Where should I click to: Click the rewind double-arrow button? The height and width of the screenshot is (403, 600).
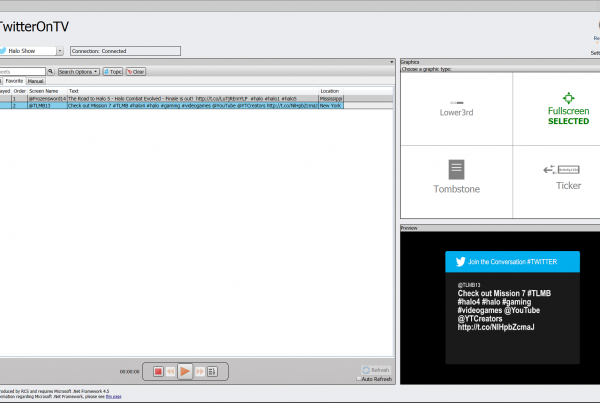click(x=171, y=371)
